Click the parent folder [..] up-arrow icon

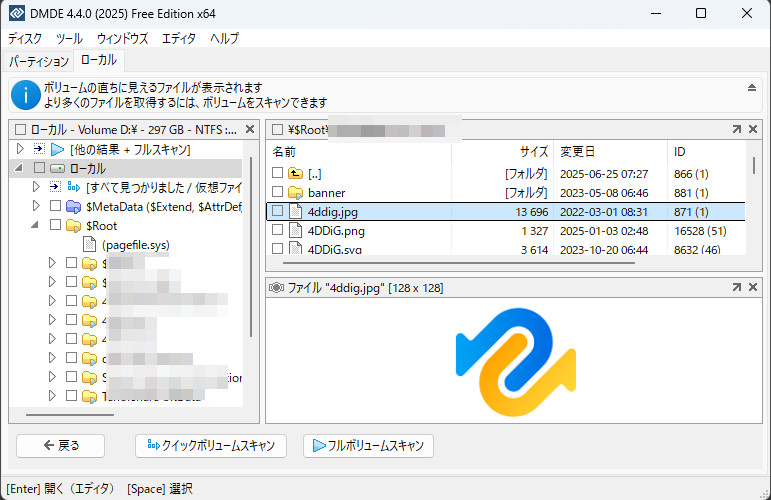(295, 173)
